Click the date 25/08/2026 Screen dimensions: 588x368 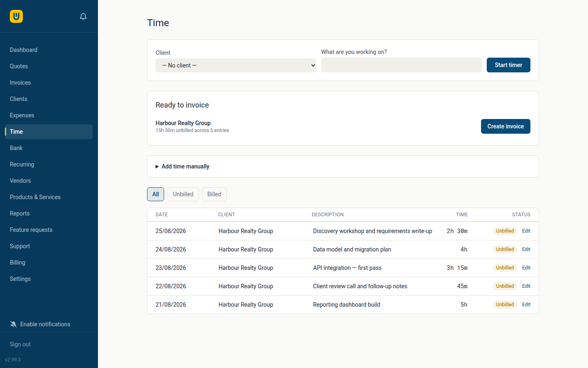click(171, 231)
